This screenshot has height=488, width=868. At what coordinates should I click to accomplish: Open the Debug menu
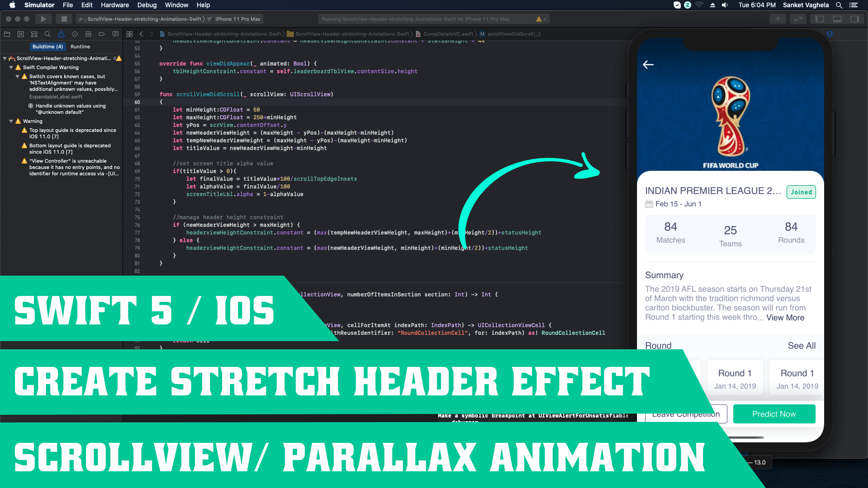point(147,5)
